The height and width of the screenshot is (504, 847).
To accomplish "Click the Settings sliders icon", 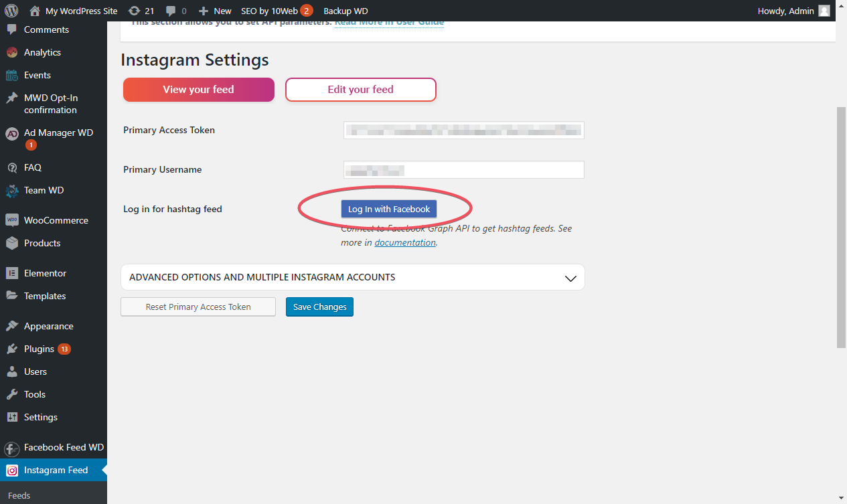I will [x=11, y=417].
